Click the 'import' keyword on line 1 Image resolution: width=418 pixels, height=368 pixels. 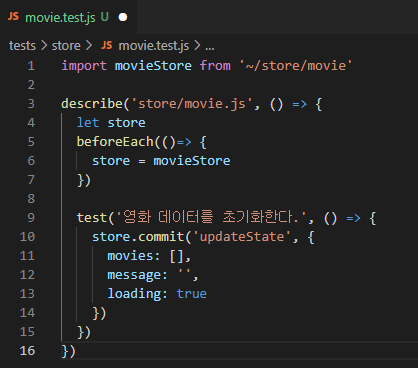pyautogui.click(x=84, y=66)
